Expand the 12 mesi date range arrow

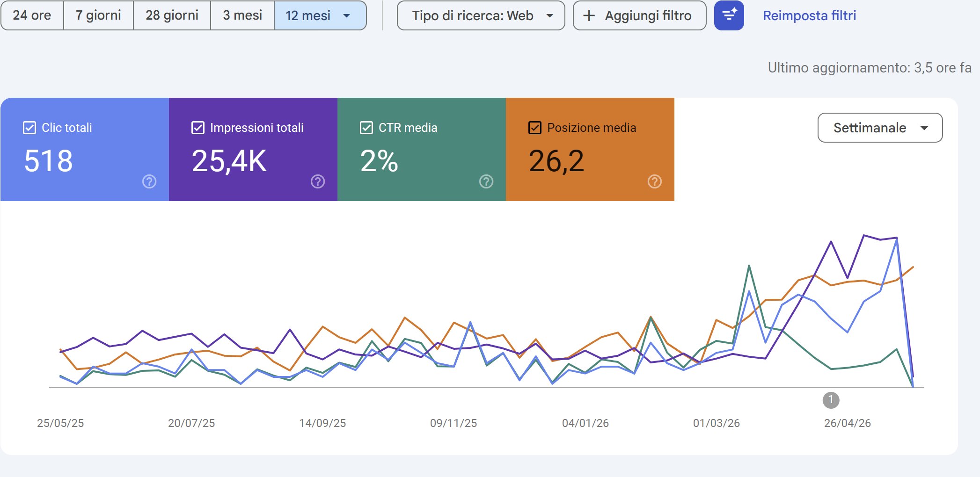[x=347, y=15]
